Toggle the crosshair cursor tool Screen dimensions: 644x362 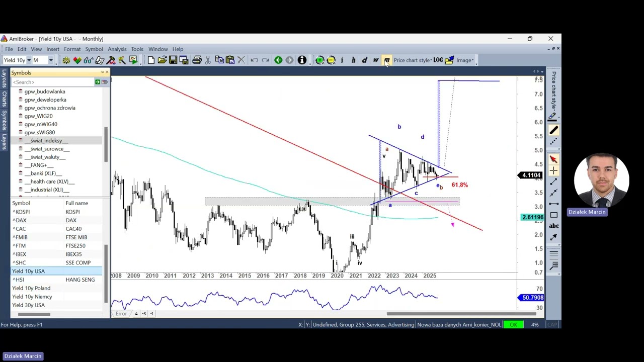(x=553, y=171)
